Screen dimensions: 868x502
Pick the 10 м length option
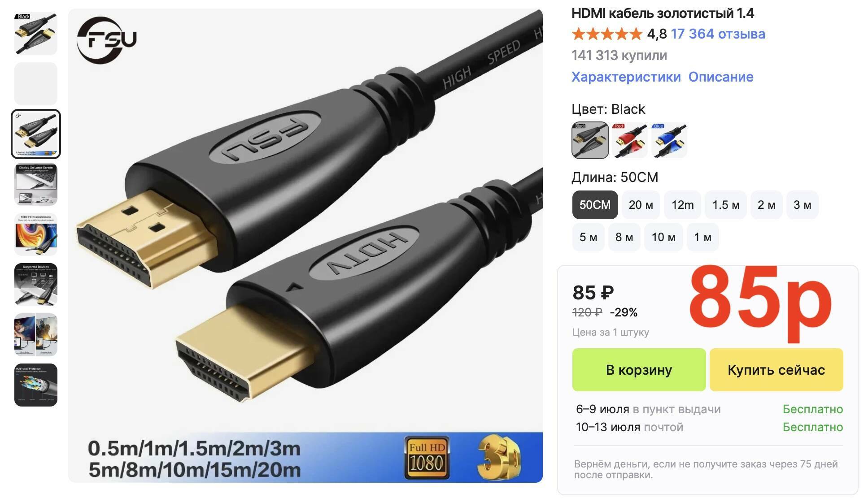click(x=663, y=237)
